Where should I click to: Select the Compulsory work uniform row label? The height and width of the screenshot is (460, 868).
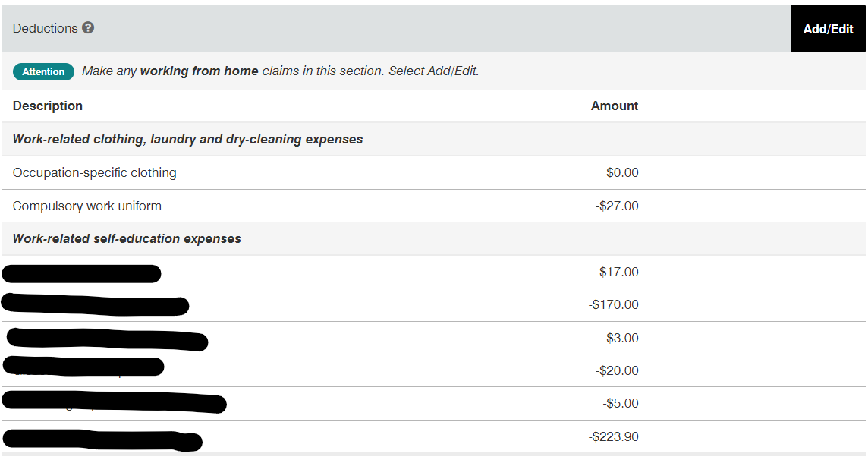pos(86,206)
